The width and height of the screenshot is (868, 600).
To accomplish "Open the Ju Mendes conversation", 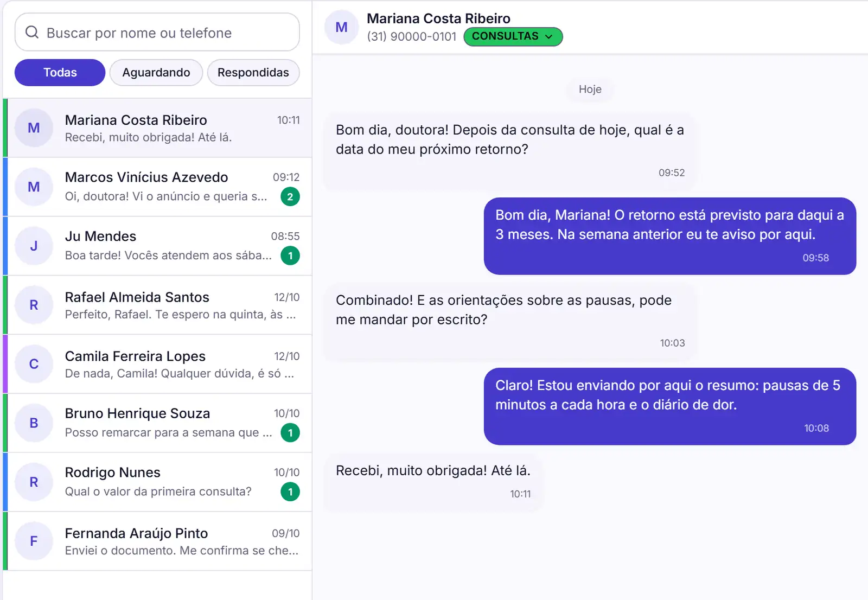I will click(158, 246).
